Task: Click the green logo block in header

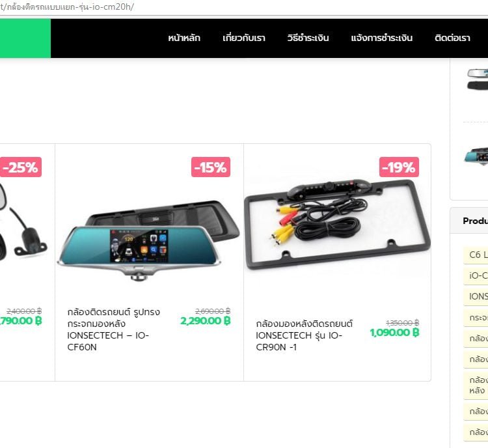Action: (x=25, y=38)
